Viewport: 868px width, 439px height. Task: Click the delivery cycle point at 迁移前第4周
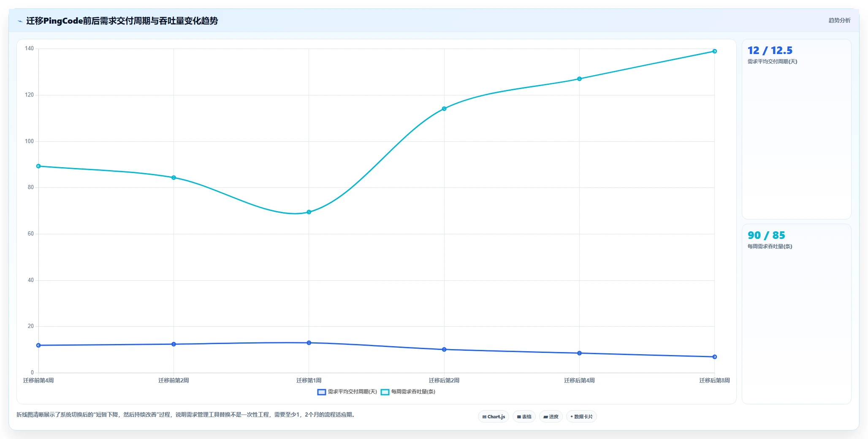[x=38, y=345]
